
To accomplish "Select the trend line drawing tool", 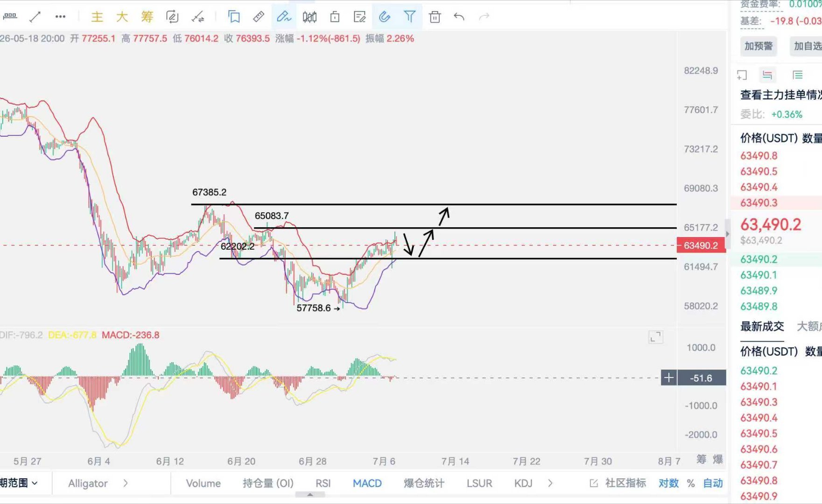I will point(35,17).
